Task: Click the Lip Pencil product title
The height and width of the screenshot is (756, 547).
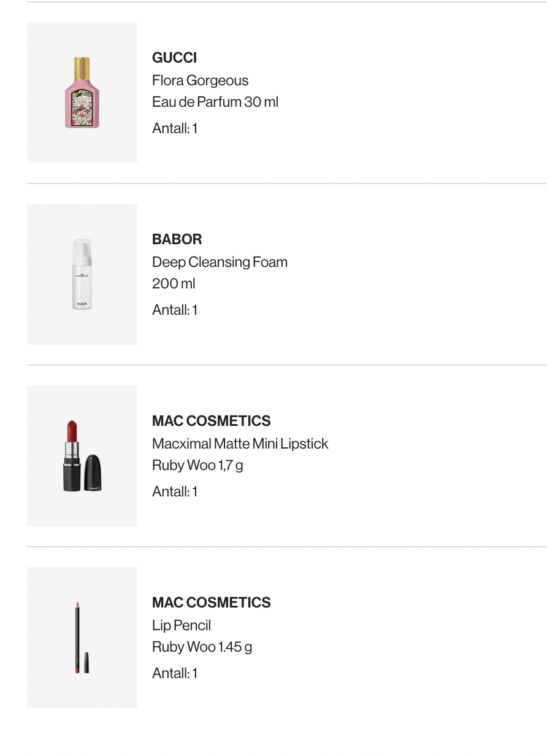Action: click(182, 625)
